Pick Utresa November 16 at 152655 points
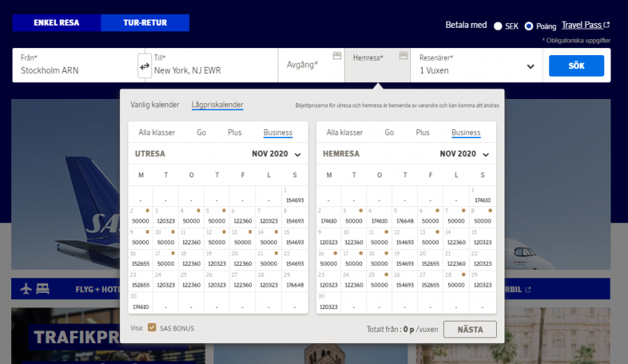This screenshot has width=628, height=364. (140, 260)
